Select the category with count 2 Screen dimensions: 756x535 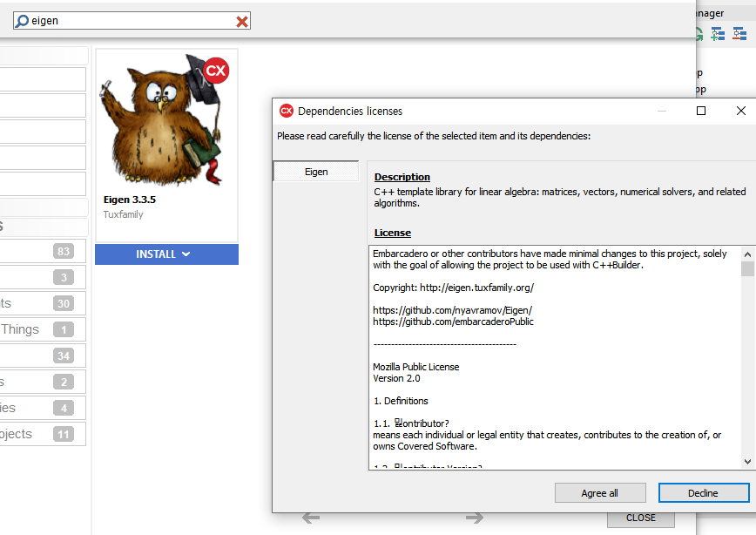click(x=43, y=382)
